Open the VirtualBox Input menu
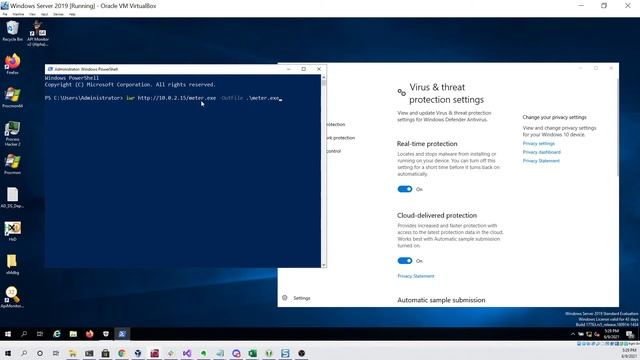 (x=44, y=14)
